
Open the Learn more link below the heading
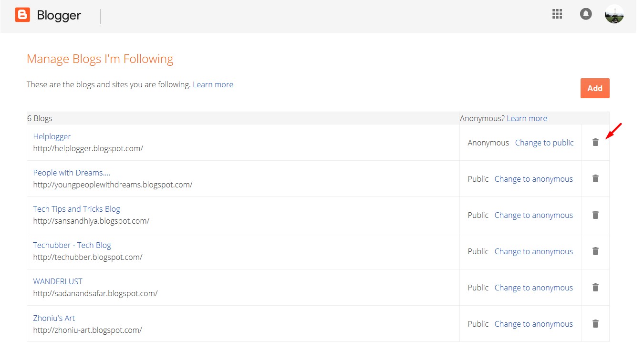213,84
